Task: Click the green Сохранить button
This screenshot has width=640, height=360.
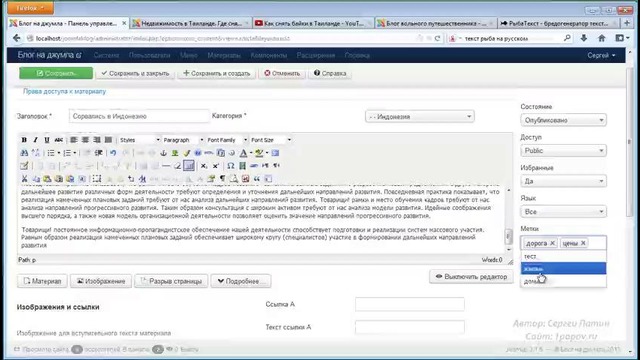Action: pyautogui.click(x=56, y=73)
